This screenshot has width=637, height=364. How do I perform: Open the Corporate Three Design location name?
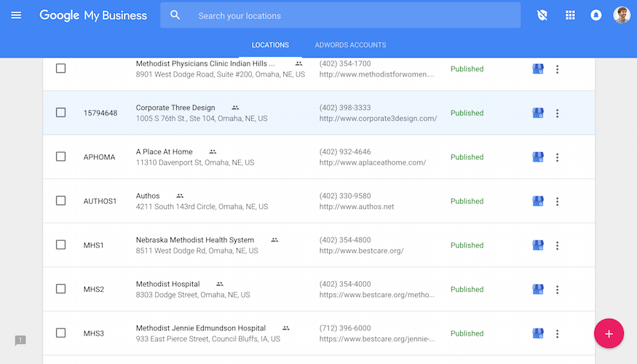coord(175,108)
